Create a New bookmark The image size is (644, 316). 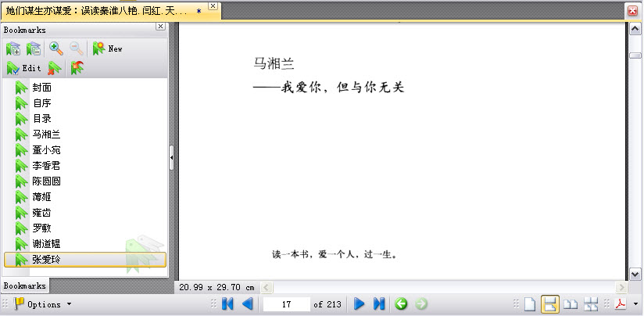tap(107, 48)
